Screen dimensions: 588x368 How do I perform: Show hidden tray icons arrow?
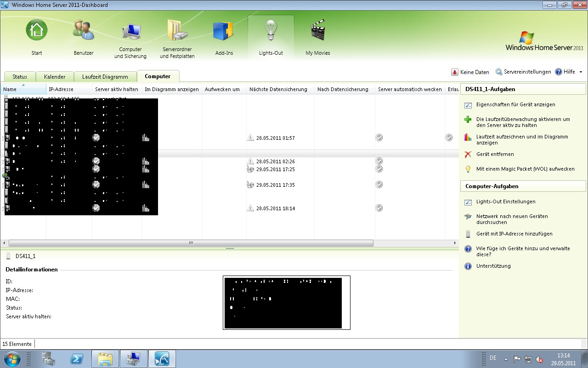tap(506, 359)
